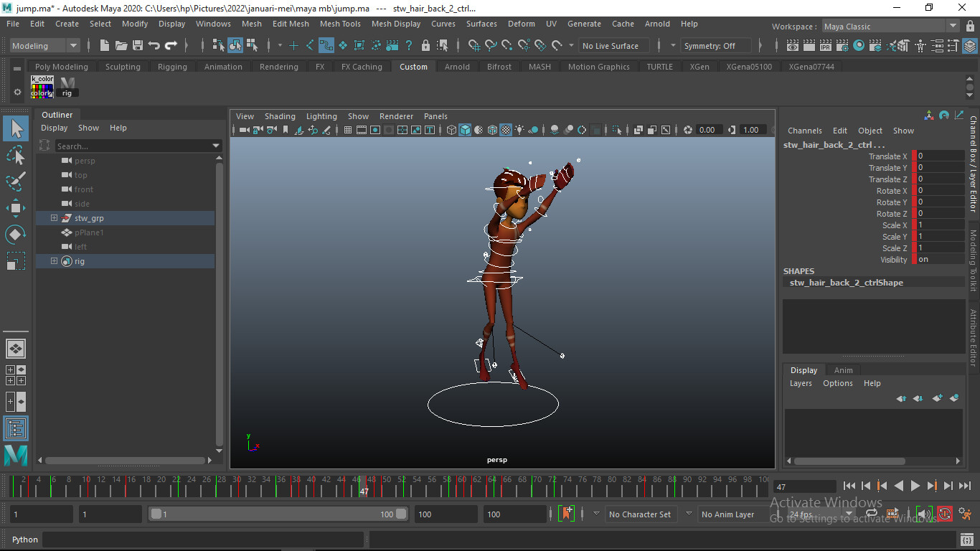Enable textured display in the viewport
This screenshot has width=980, height=551.
point(506,130)
